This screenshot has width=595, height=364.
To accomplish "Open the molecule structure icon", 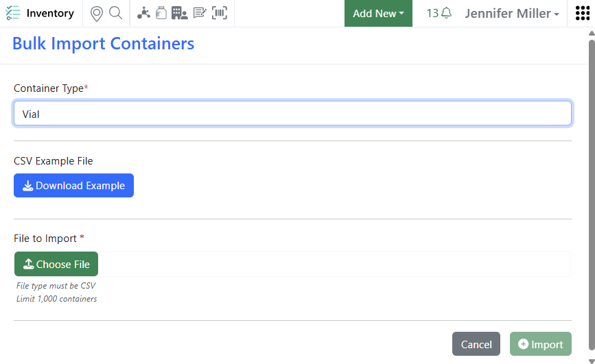I will click(x=143, y=14).
